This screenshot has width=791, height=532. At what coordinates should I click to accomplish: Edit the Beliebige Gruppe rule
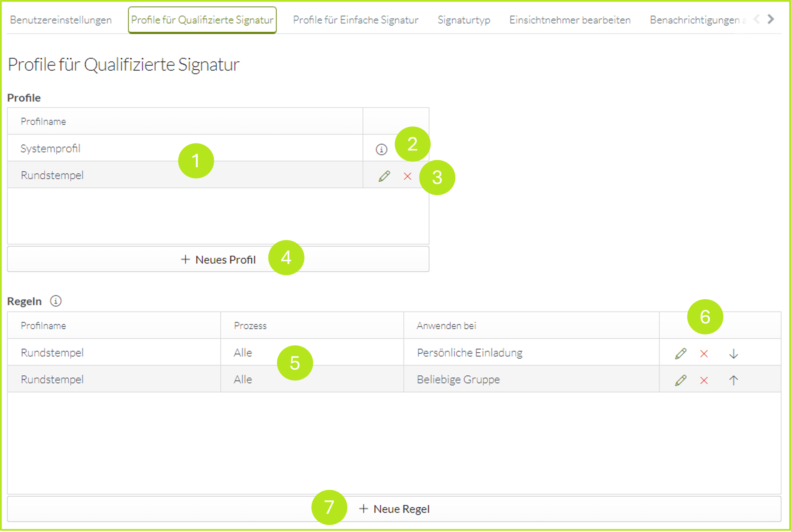[680, 380]
